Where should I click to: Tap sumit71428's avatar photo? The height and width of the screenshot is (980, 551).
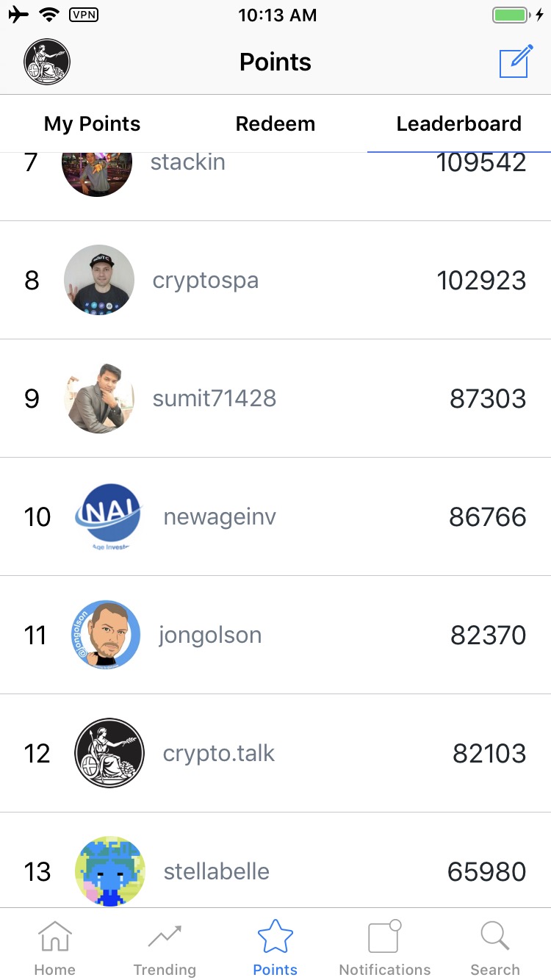[x=99, y=398]
